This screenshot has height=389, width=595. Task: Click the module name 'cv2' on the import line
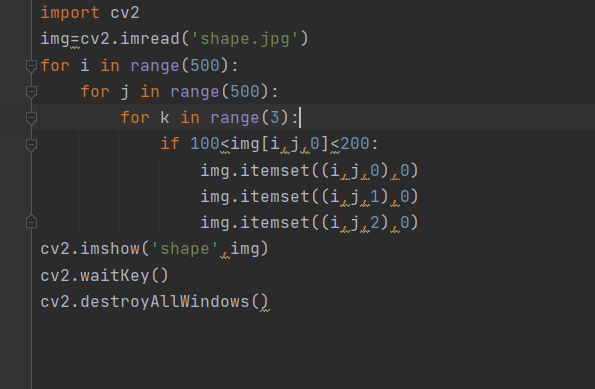click(x=125, y=13)
